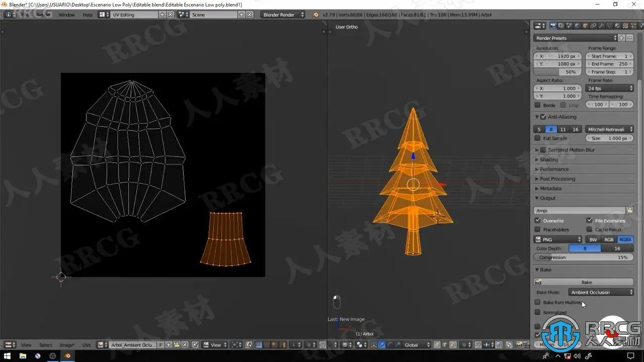The height and width of the screenshot is (362, 644).
Task: Open the Texture properties tab icon
Action: click(x=625, y=26)
